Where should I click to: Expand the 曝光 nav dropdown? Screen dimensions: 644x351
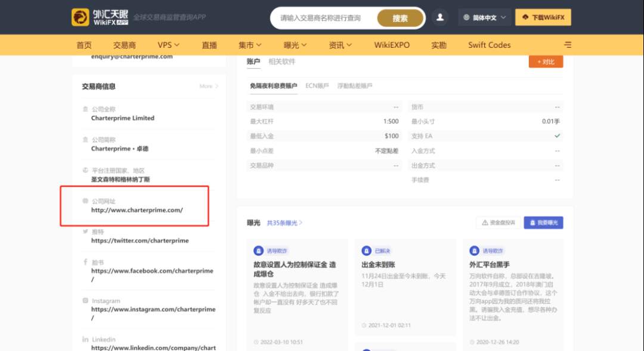pyautogui.click(x=295, y=45)
